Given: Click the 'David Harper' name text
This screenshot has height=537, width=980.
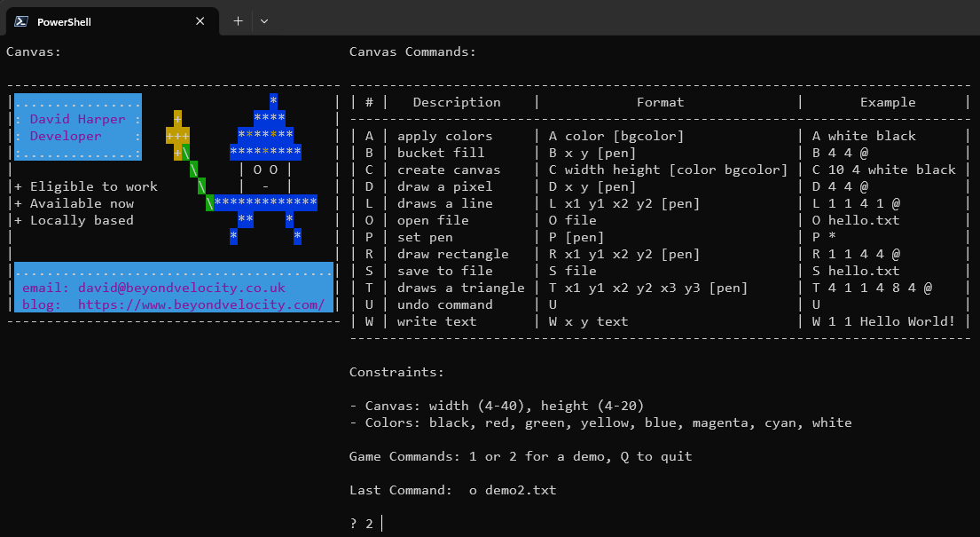Looking at the screenshot, I should click(x=77, y=119).
